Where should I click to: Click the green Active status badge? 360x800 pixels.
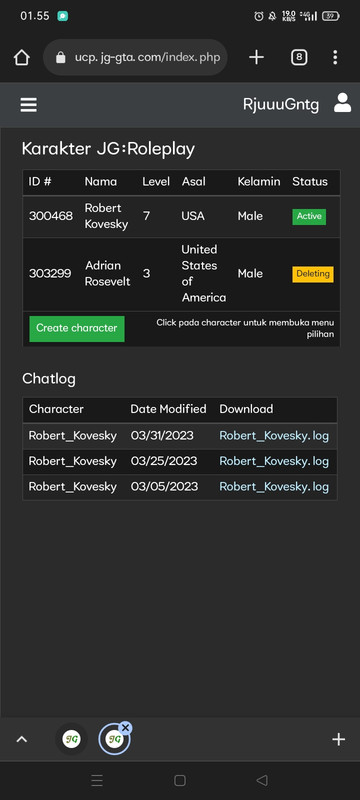[309, 216]
